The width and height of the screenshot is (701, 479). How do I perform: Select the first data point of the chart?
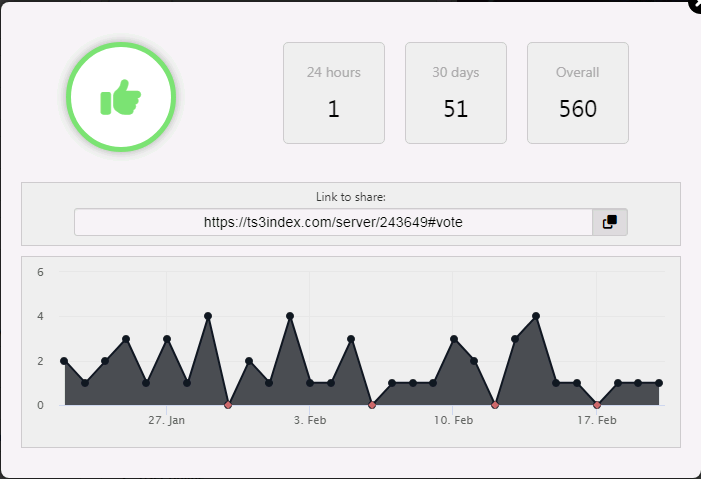pos(64,361)
